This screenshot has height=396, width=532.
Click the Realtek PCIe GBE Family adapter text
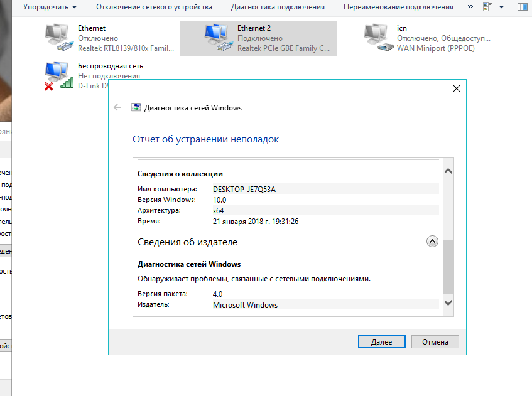pos(283,48)
